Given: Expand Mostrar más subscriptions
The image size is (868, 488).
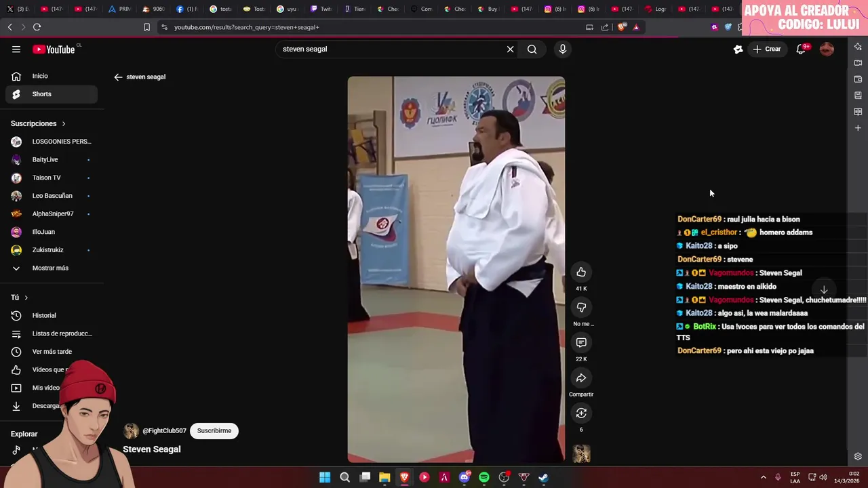Looking at the screenshot, I should click(52, 268).
